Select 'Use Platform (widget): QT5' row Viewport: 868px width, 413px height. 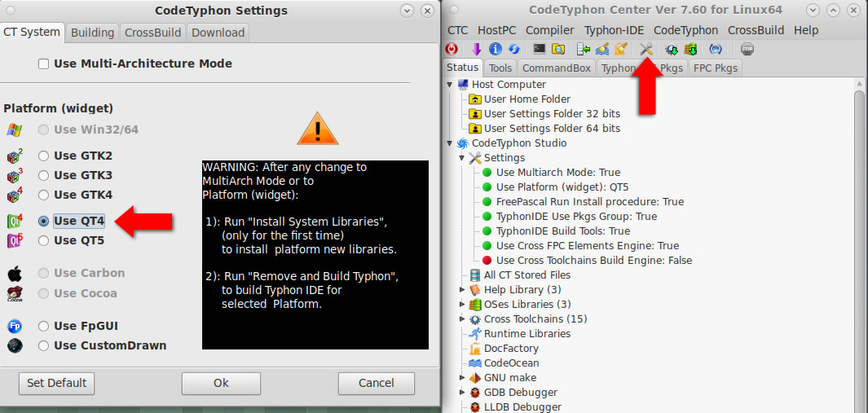click(x=562, y=187)
